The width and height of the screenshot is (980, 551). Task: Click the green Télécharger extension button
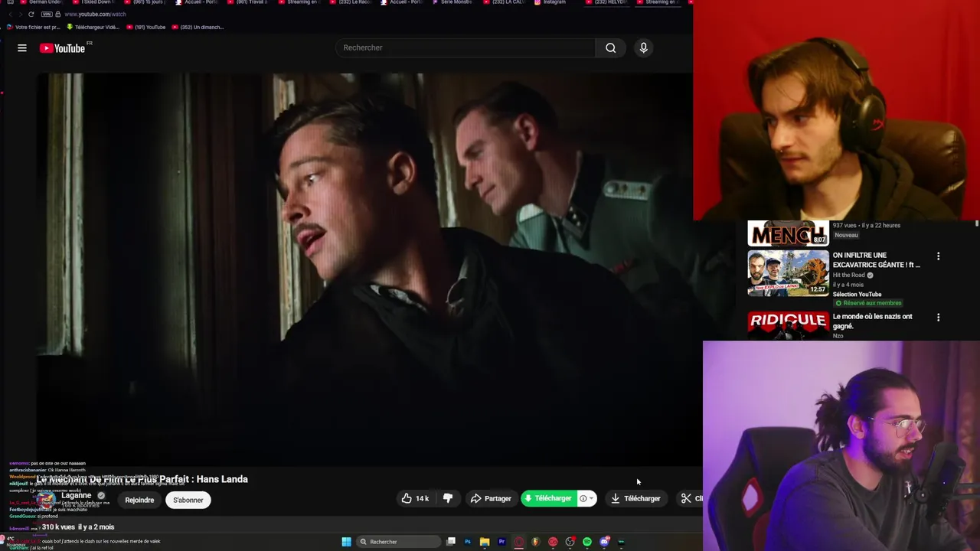pyautogui.click(x=548, y=498)
